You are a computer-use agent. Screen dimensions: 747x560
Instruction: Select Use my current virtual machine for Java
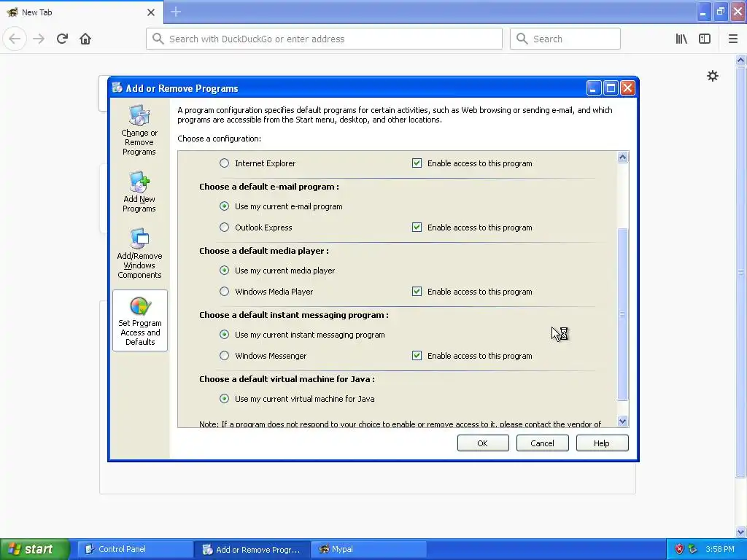point(224,399)
